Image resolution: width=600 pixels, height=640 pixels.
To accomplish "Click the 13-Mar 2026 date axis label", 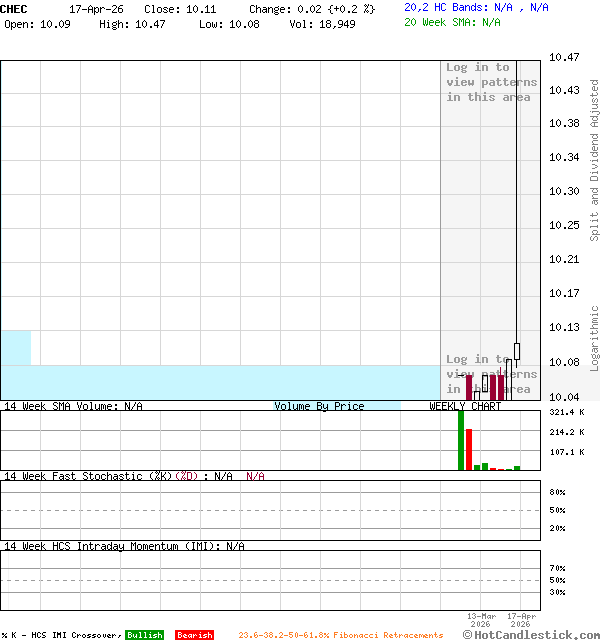I will pyautogui.click(x=481, y=620).
